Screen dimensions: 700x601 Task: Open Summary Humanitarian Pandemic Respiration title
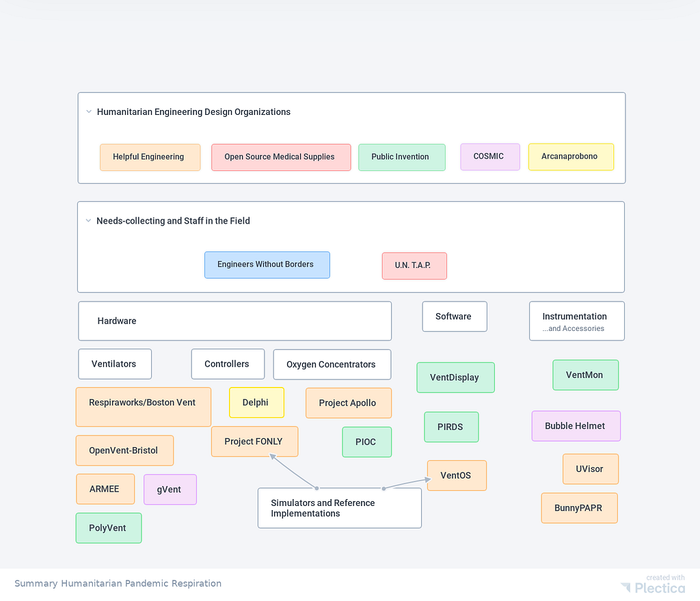(x=118, y=583)
